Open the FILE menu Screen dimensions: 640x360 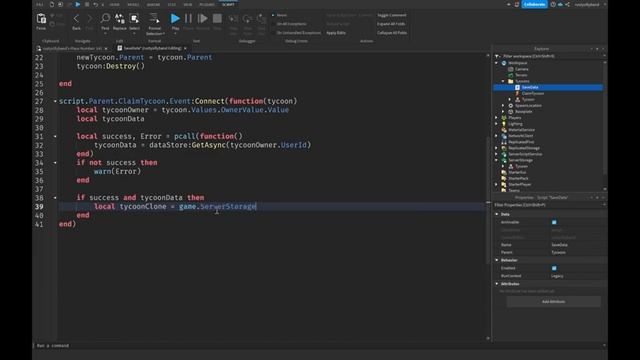click(40, 4)
